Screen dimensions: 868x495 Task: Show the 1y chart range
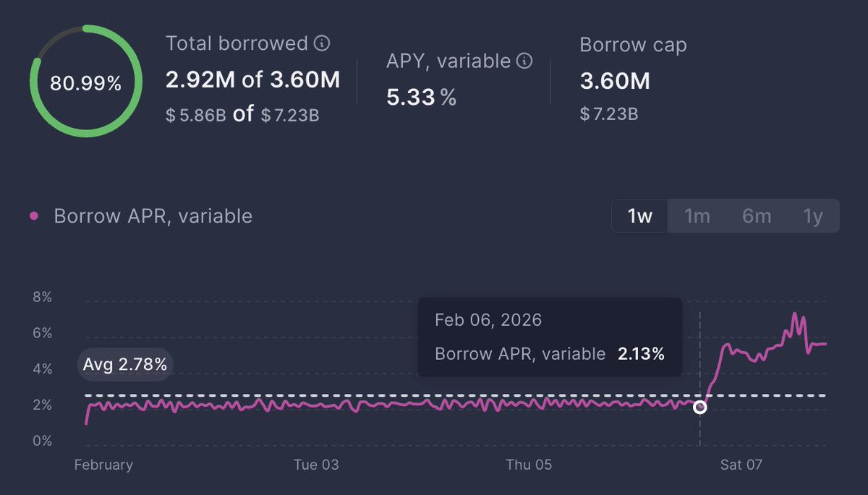(813, 216)
